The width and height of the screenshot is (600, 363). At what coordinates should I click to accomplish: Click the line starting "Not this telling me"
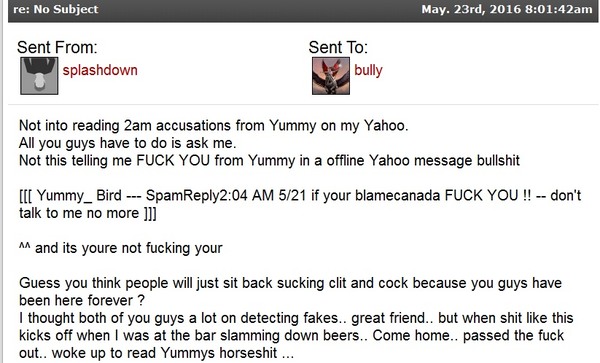[269, 160]
